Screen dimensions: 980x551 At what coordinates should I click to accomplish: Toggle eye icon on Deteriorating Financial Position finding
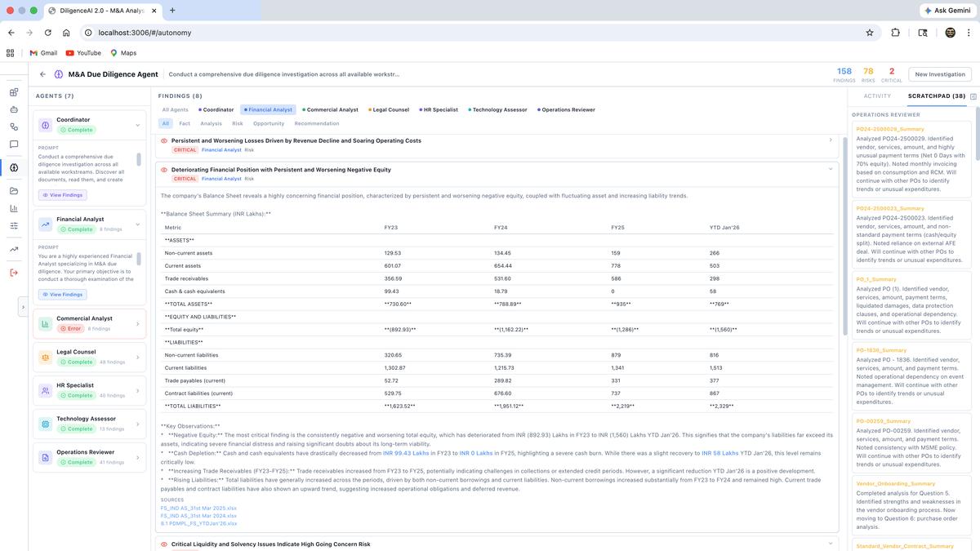[x=164, y=170]
